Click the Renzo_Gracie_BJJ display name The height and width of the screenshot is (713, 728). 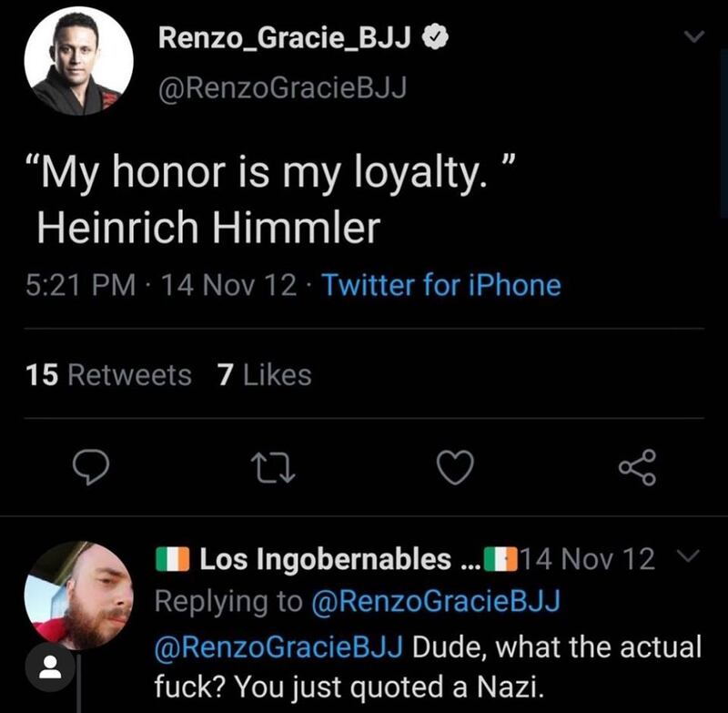click(286, 37)
